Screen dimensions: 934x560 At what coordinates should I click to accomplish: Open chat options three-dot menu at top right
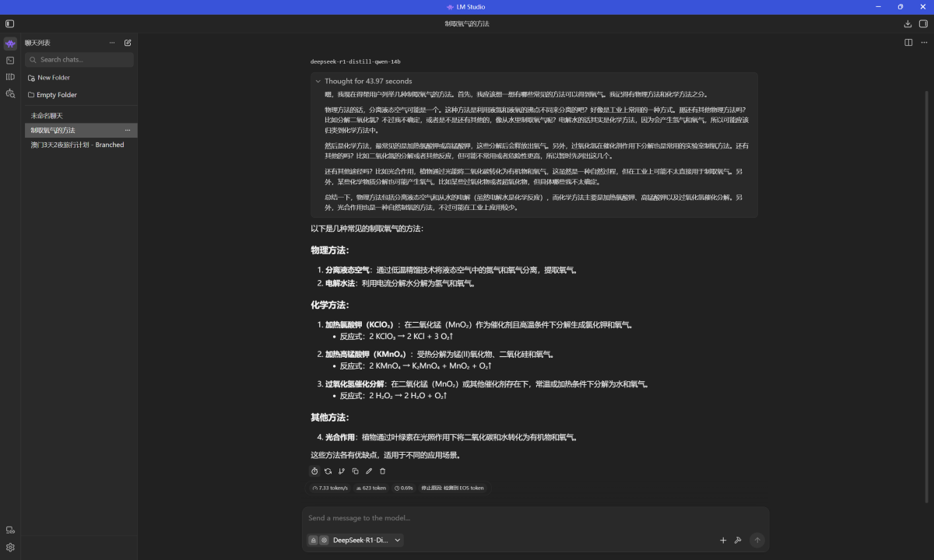[923, 43]
